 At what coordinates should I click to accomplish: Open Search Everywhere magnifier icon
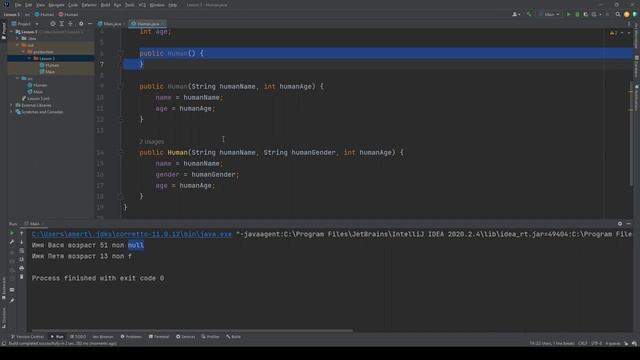click(x=618, y=14)
